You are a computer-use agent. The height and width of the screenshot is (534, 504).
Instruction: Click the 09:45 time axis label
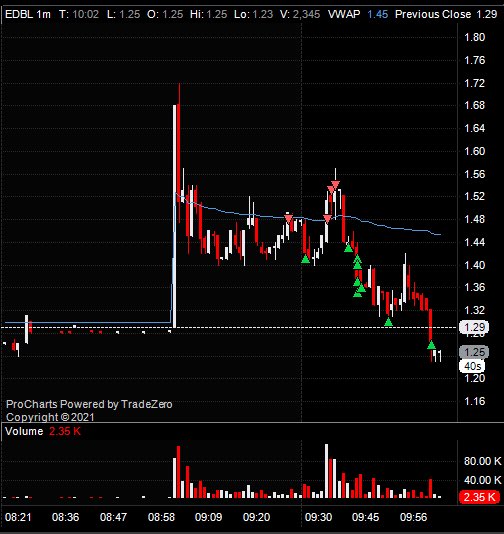click(x=365, y=517)
